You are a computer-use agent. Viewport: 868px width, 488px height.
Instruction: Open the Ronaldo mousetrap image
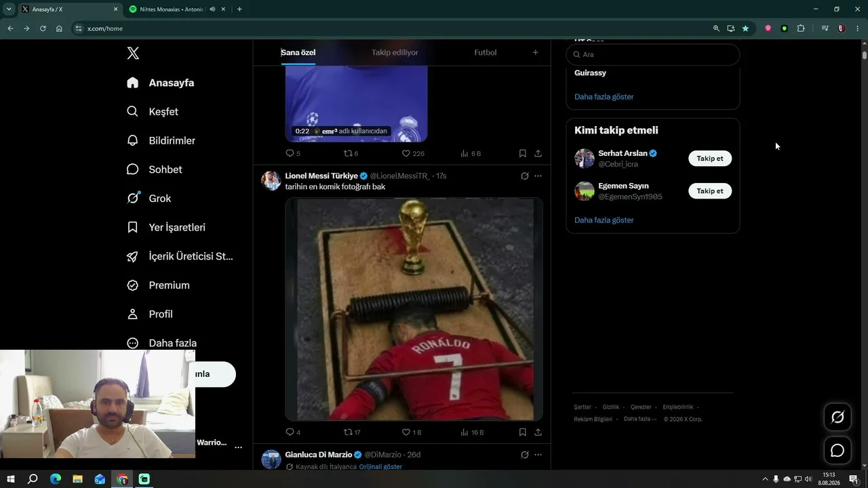pos(414,309)
